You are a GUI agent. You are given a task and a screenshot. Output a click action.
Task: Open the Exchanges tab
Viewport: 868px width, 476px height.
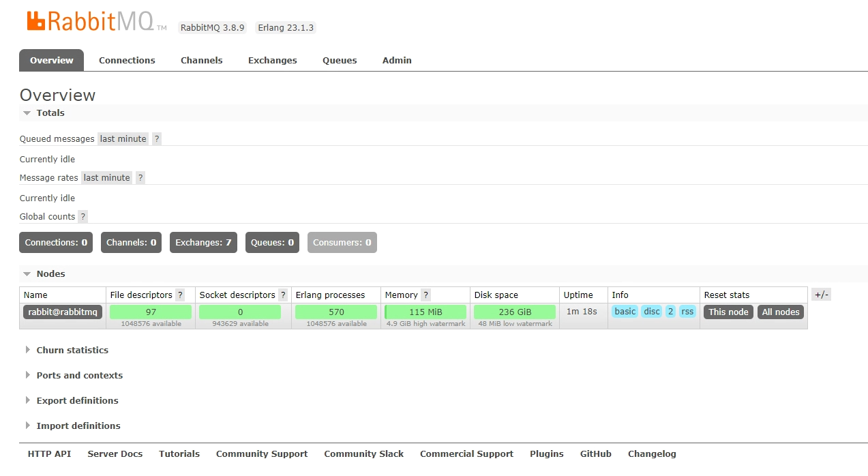pyautogui.click(x=273, y=60)
